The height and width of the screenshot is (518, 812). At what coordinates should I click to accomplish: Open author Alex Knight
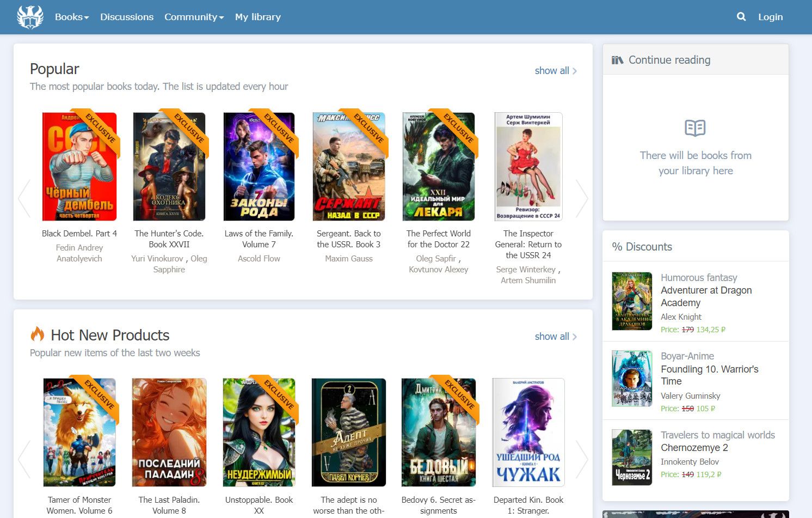(681, 317)
